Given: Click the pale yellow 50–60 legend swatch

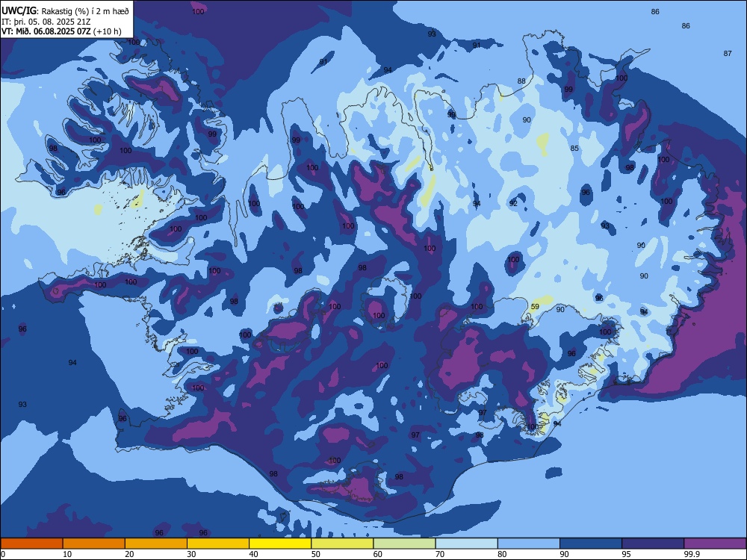Looking at the screenshot, I should pyautogui.click(x=342, y=544).
